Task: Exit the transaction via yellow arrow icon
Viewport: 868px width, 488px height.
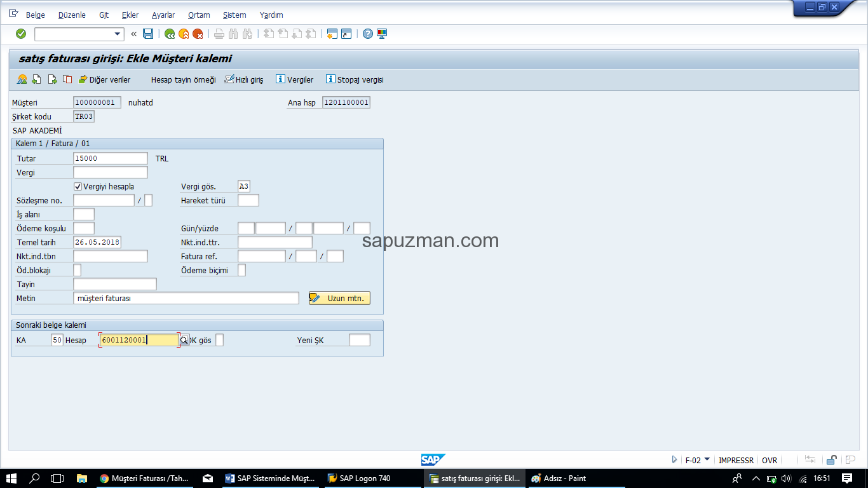Action: coord(184,34)
